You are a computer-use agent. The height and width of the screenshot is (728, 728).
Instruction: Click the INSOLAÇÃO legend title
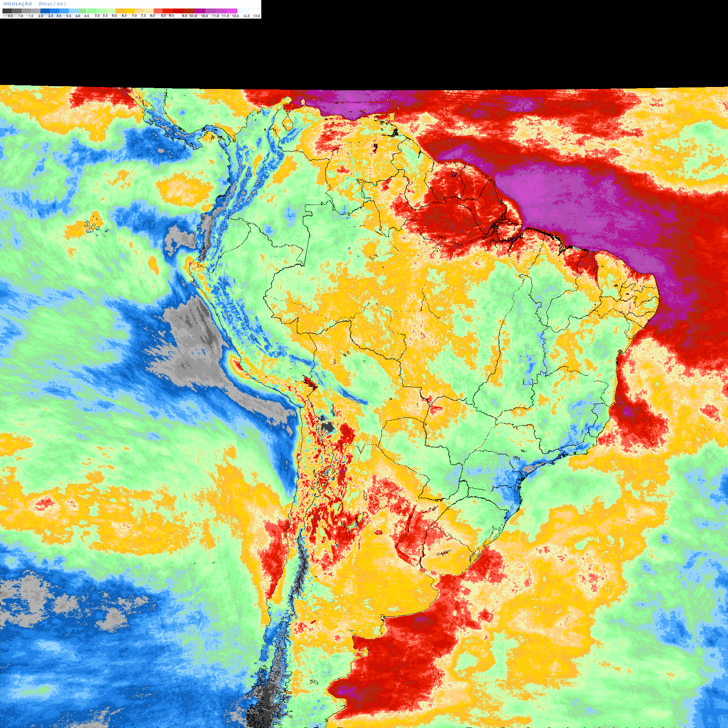(18, 4)
